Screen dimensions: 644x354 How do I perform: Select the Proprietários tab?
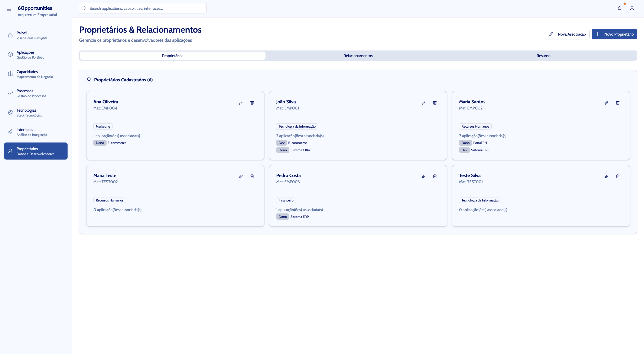pos(172,56)
